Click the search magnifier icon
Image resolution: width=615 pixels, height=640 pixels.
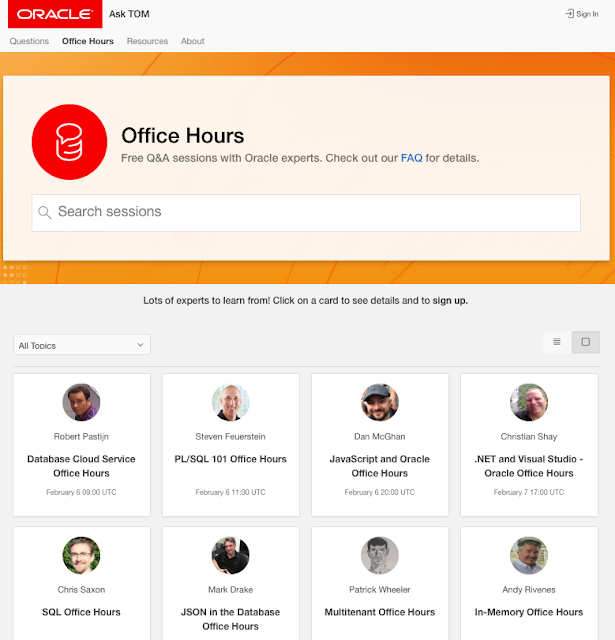[x=44, y=212]
